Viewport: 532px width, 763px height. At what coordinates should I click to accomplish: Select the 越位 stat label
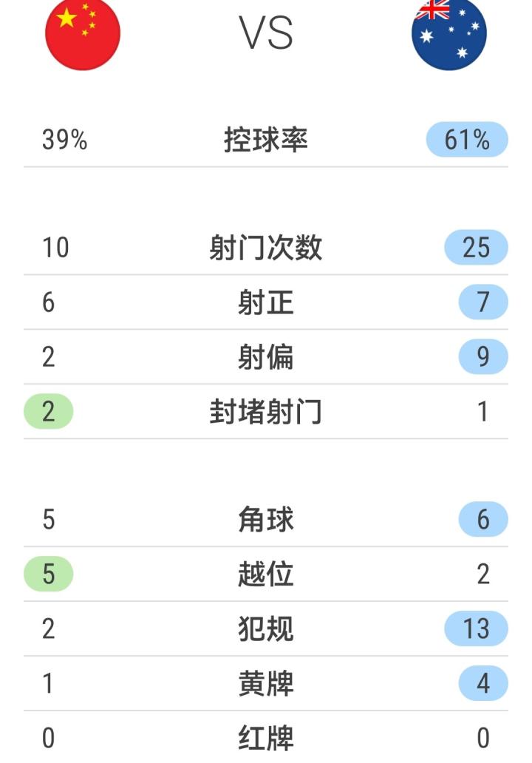(266, 574)
